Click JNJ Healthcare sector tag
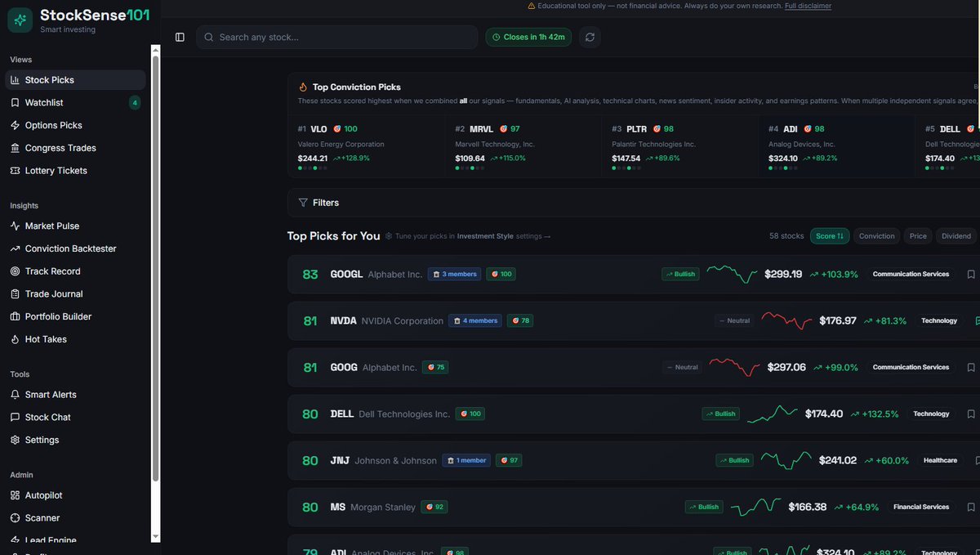Image resolution: width=980 pixels, height=555 pixels. [x=940, y=461]
